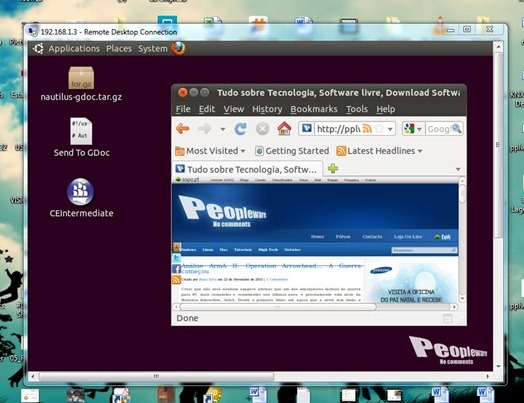
Task: Open the back/forward history dropdown arrow
Action: [223, 129]
